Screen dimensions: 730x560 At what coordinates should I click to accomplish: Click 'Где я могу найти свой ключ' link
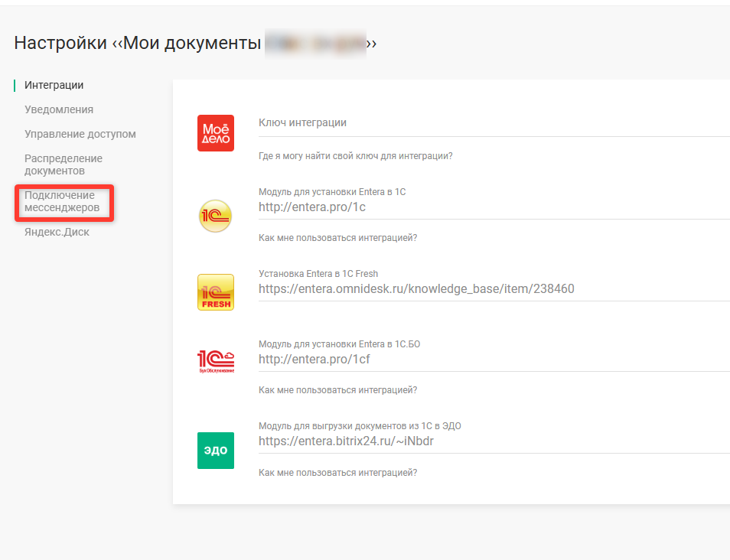[355, 156]
